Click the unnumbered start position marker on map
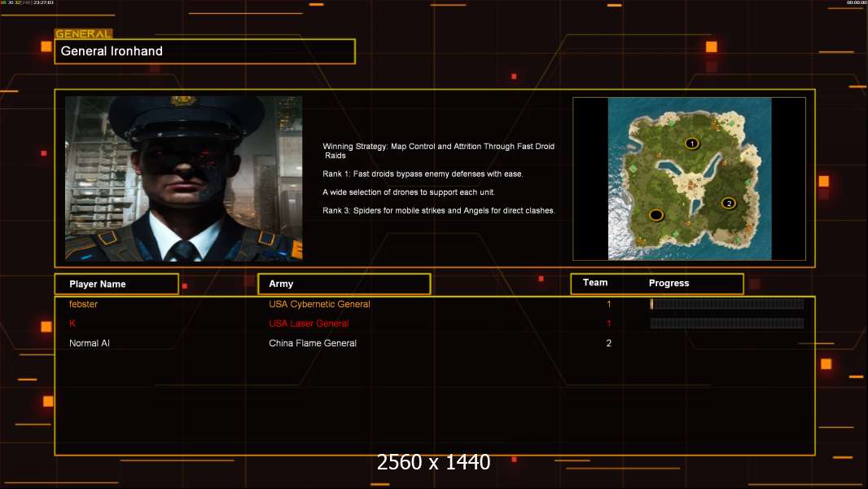This screenshot has width=868, height=489. point(656,215)
